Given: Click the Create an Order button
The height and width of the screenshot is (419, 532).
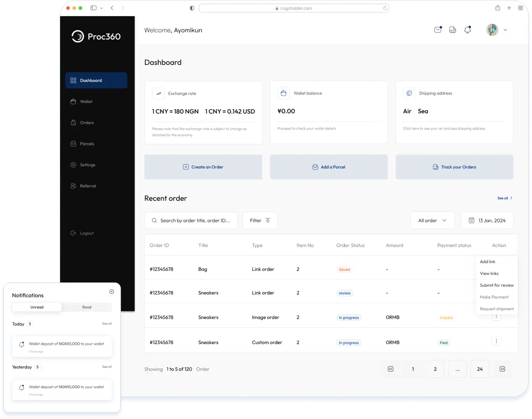Looking at the screenshot, I should click(x=203, y=167).
